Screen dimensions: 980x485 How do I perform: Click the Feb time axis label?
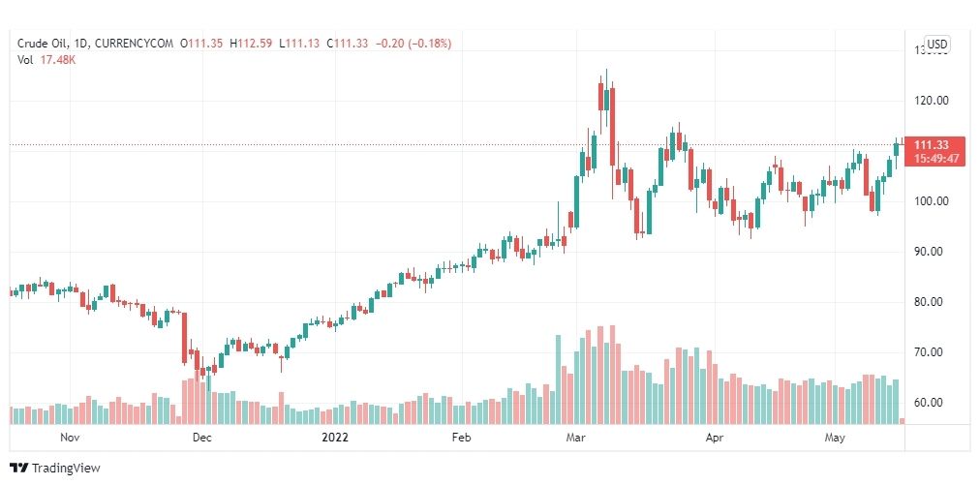[x=461, y=438]
